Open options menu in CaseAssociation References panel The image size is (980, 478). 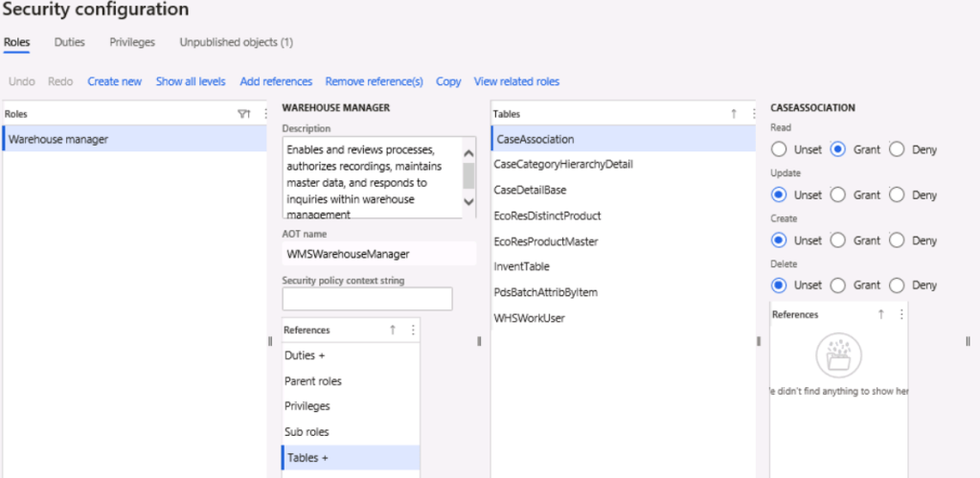900,314
